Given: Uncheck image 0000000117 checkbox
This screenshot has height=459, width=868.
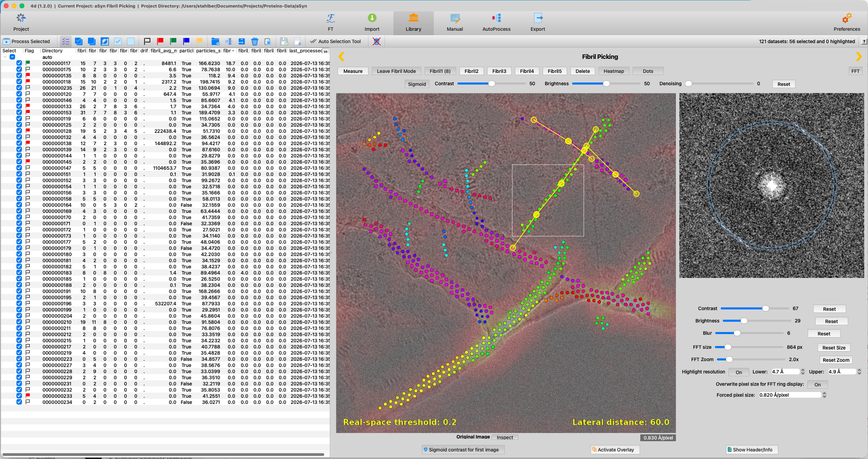Looking at the screenshot, I should click(x=19, y=63).
